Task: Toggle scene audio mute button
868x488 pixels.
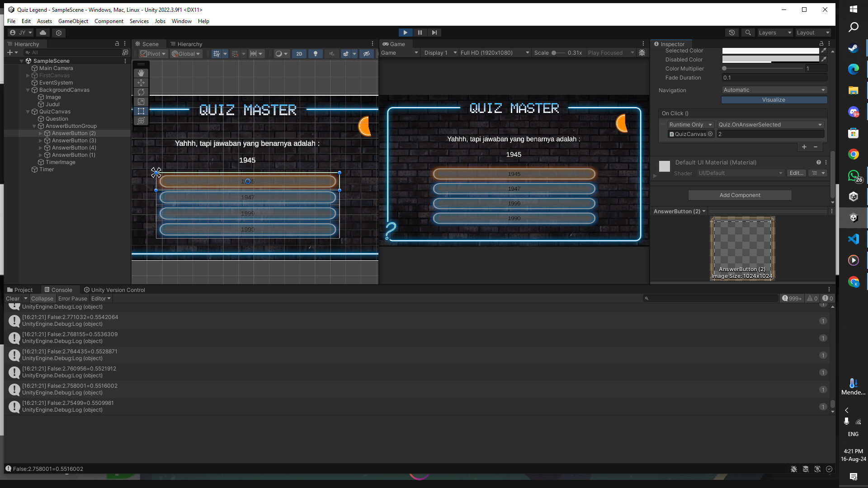Action: [x=332, y=53]
